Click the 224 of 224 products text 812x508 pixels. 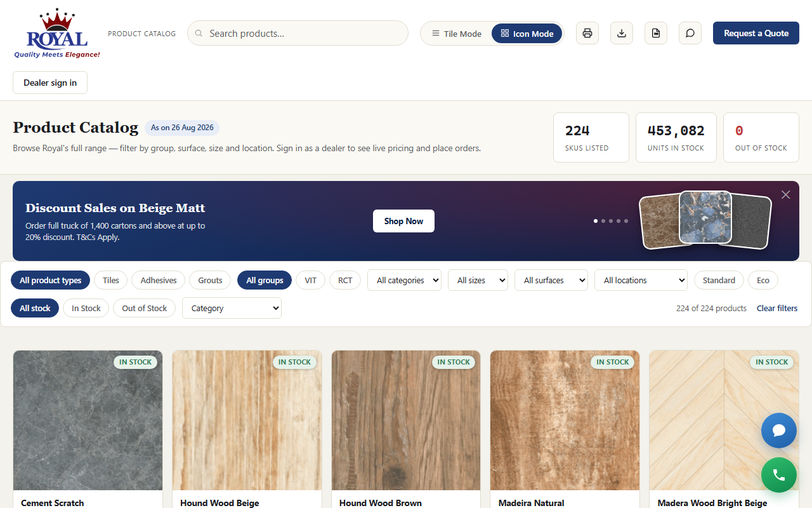point(711,308)
